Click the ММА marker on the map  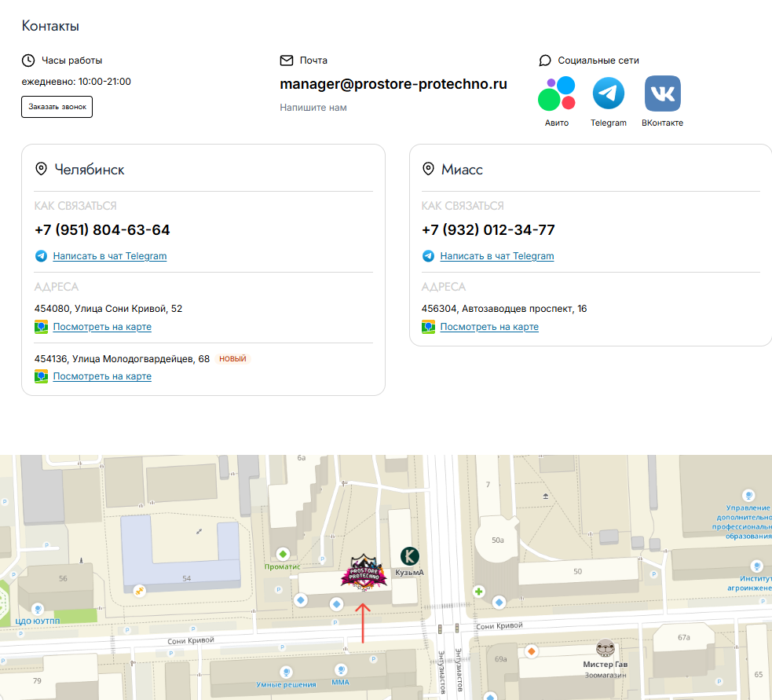coord(341,670)
